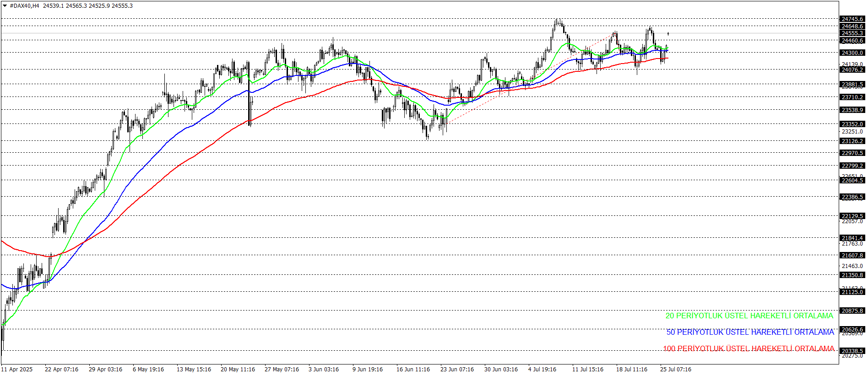Click the 23352.0 price level label
This screenshot has height=375, width=868.
(x=852, y=124)
